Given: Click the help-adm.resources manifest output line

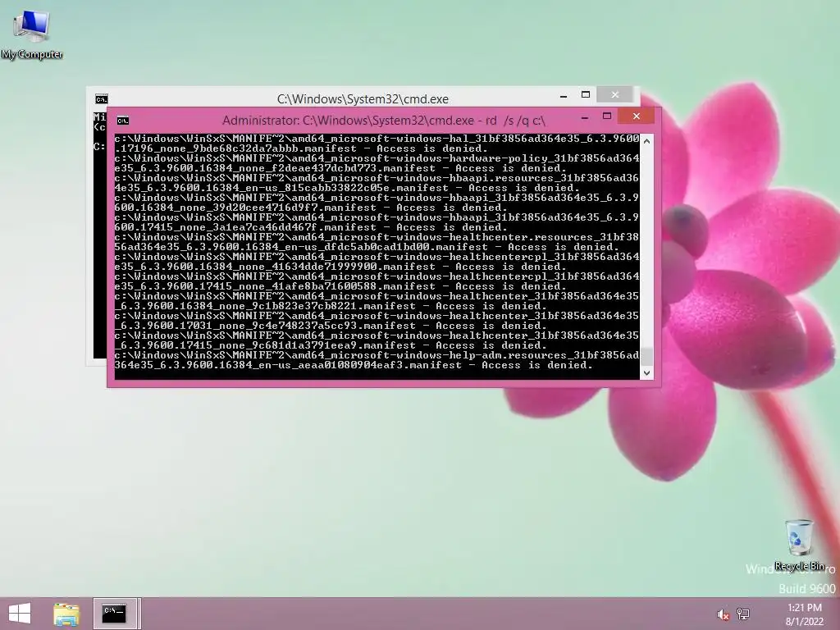Looking at the screenshot, I should pyautogui.click(x=377, y=360).
